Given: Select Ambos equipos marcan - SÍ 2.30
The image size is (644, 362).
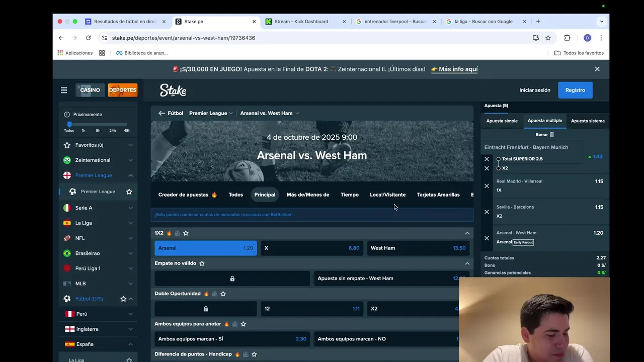Looking at the screenshot, I should click(x=232, y=339).
